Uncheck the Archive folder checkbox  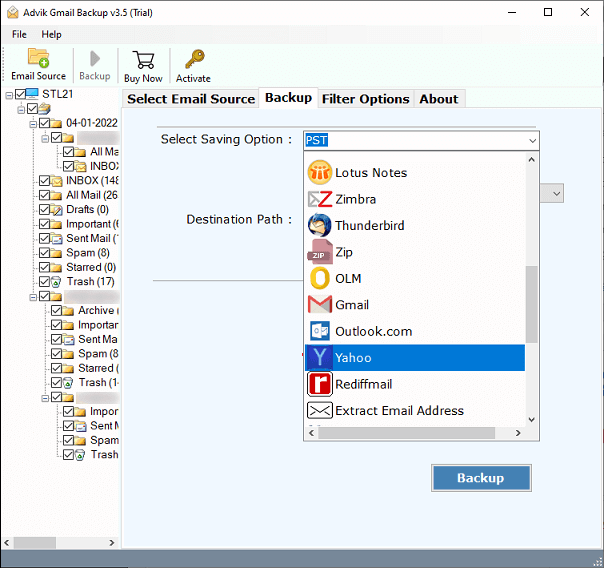click(x=56, y=310)
